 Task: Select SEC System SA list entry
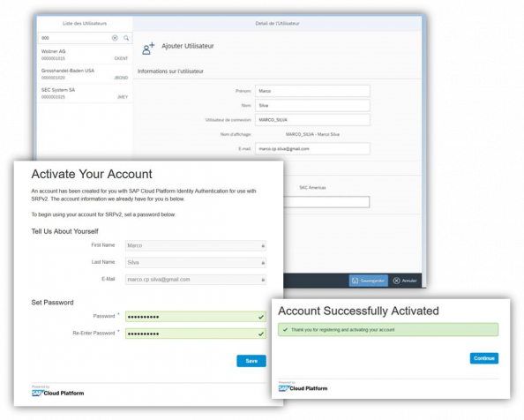pyautogui.click(x=85, y=94)
